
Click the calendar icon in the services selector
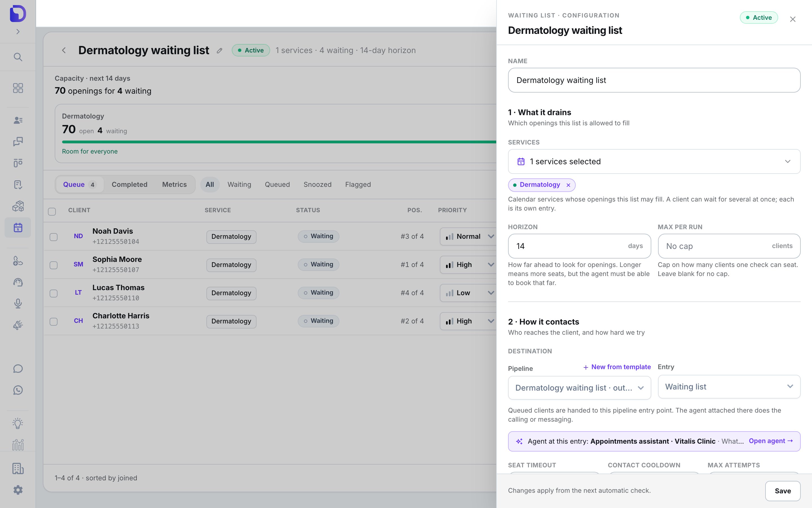point(521,162)
